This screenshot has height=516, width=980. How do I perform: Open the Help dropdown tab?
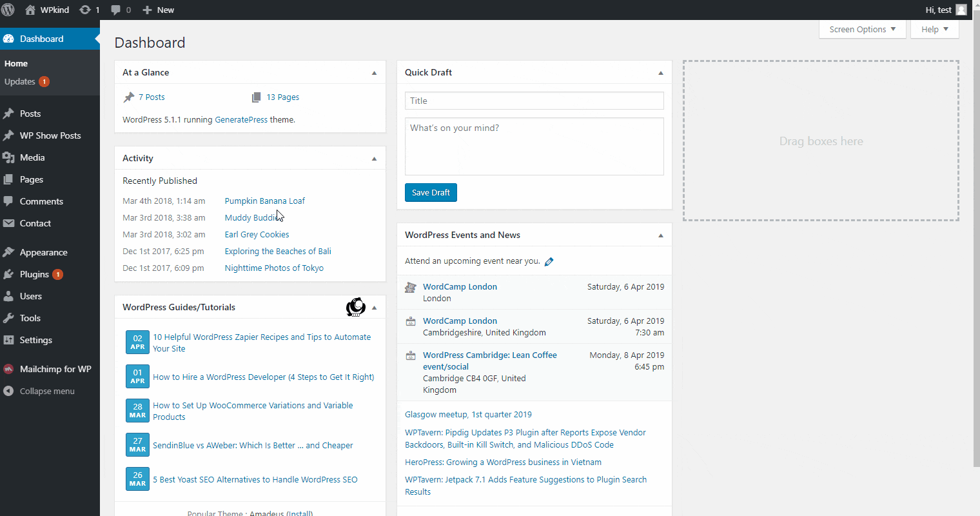click(935, 29)
